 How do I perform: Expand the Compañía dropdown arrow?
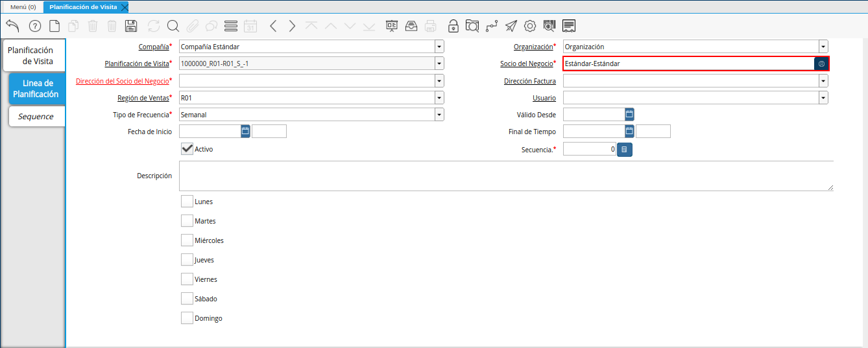click(x=439, y=47)
